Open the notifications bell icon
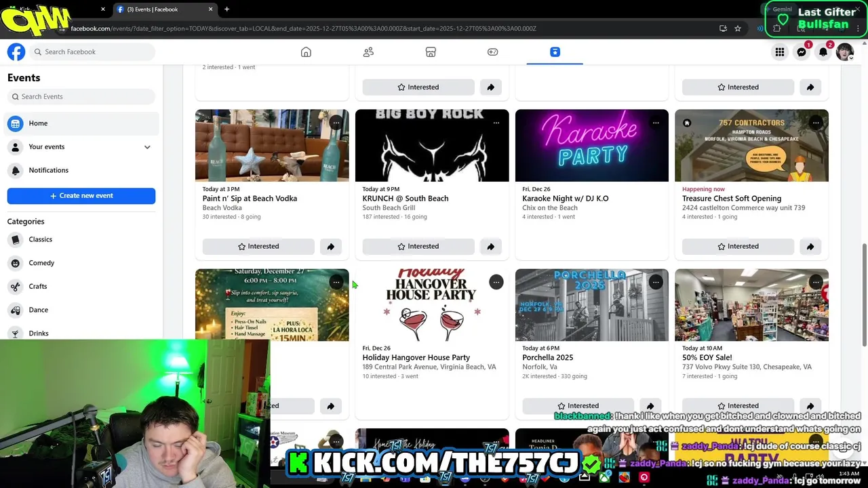This screenshot has height=488, width=868. 823,52
